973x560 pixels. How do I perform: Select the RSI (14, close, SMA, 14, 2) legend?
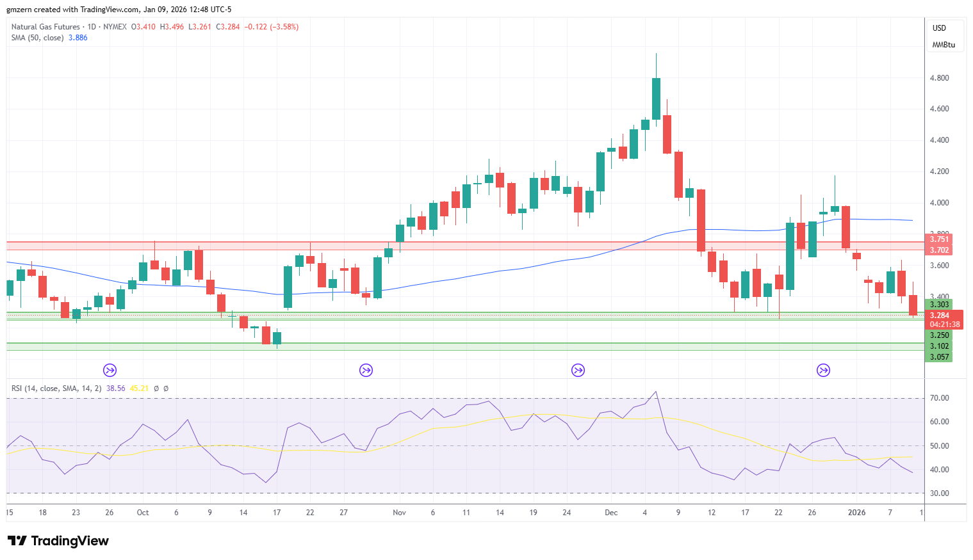(56, 388)
